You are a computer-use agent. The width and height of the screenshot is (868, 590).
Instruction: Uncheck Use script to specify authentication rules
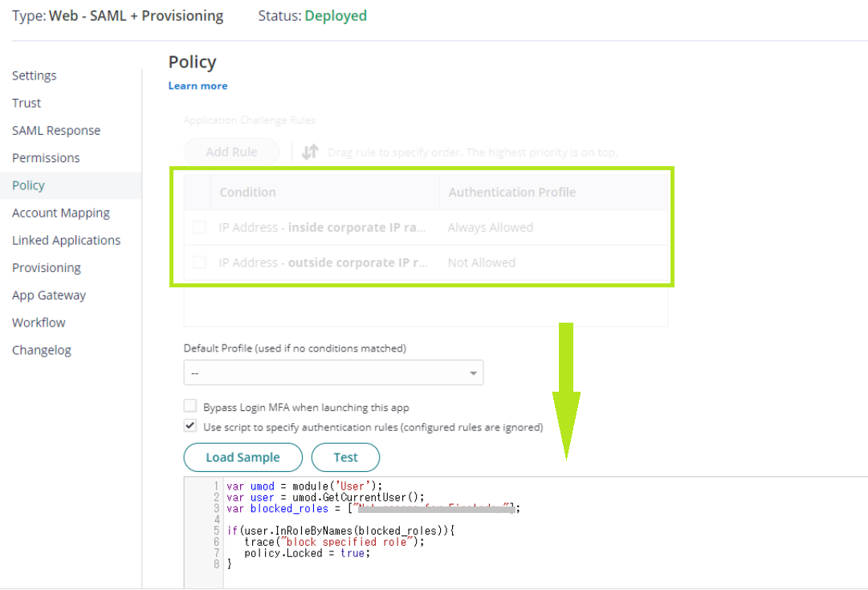click(x=189, y=425)
